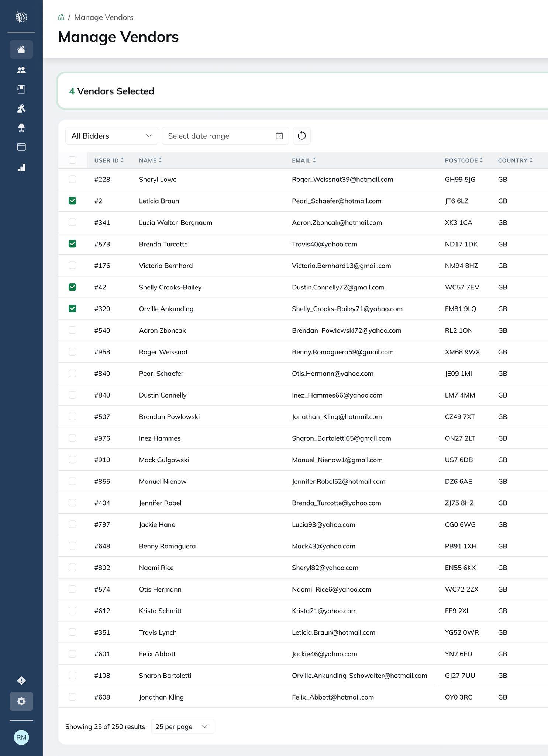Screen dimensions: 548x756
Task: Click the email Felix_Abbott@hotmail.com
Action: (x=333, y=697)
